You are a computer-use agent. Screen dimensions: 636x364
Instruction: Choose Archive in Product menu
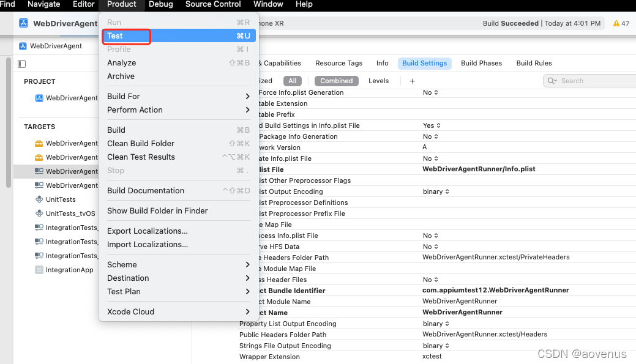[x=179, y=76]
